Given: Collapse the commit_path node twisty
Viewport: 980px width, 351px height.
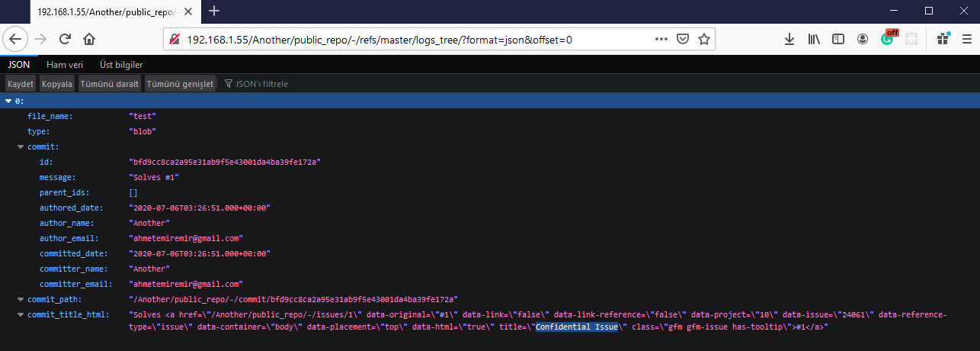Looking at the screenshot, I should 21,299.
